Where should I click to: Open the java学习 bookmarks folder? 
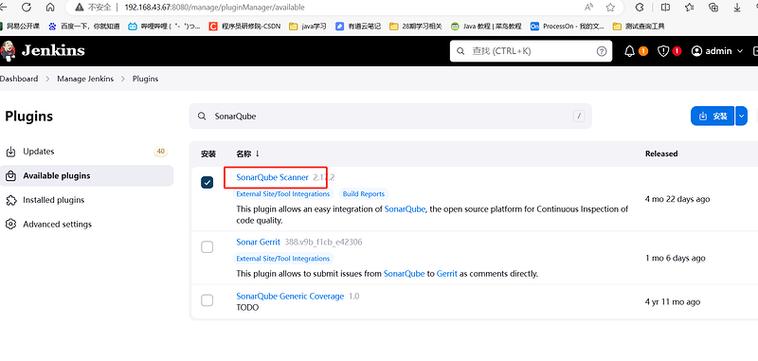click(307, 26)
